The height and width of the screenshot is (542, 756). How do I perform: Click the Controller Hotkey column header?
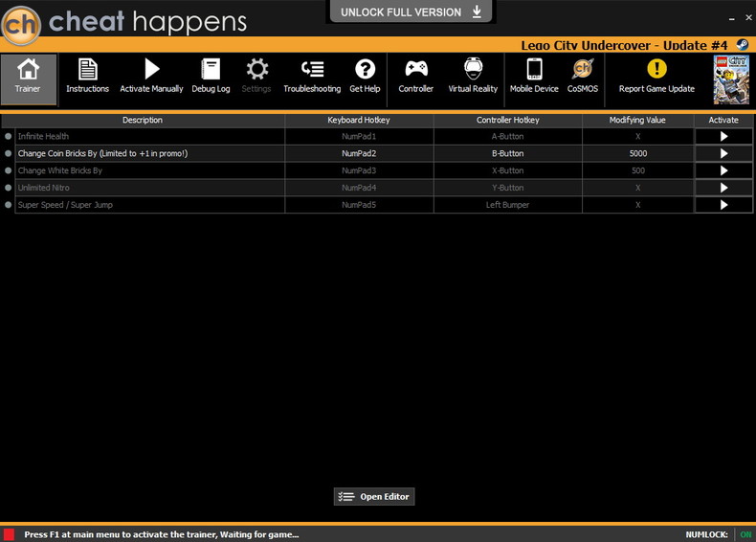tap(508, 120)
